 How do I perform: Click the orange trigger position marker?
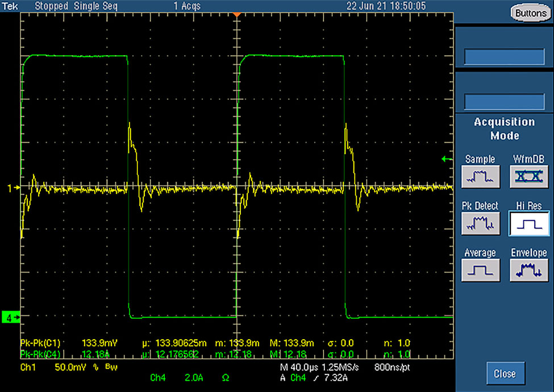pos(238,13)
